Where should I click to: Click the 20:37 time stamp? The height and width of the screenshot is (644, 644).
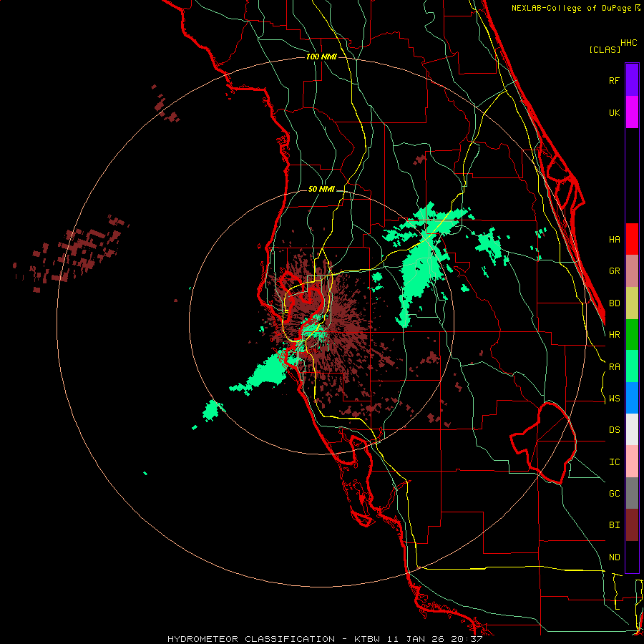point(467,639)
